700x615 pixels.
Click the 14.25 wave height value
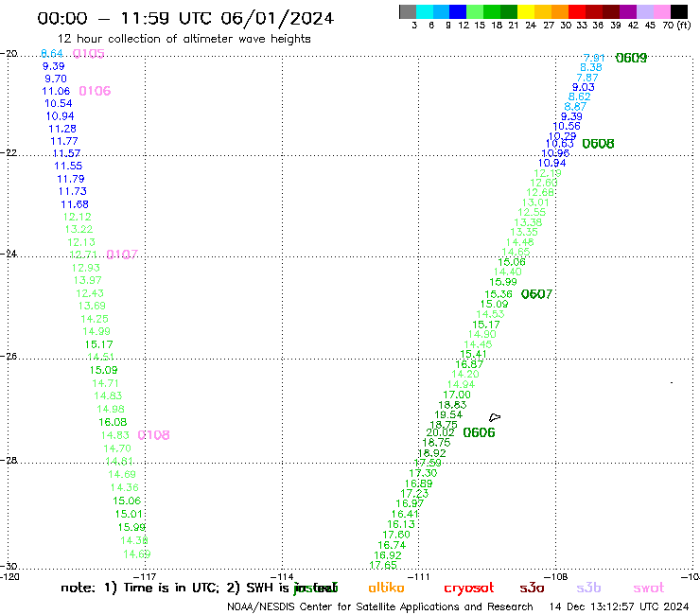(x=95, y=319)
